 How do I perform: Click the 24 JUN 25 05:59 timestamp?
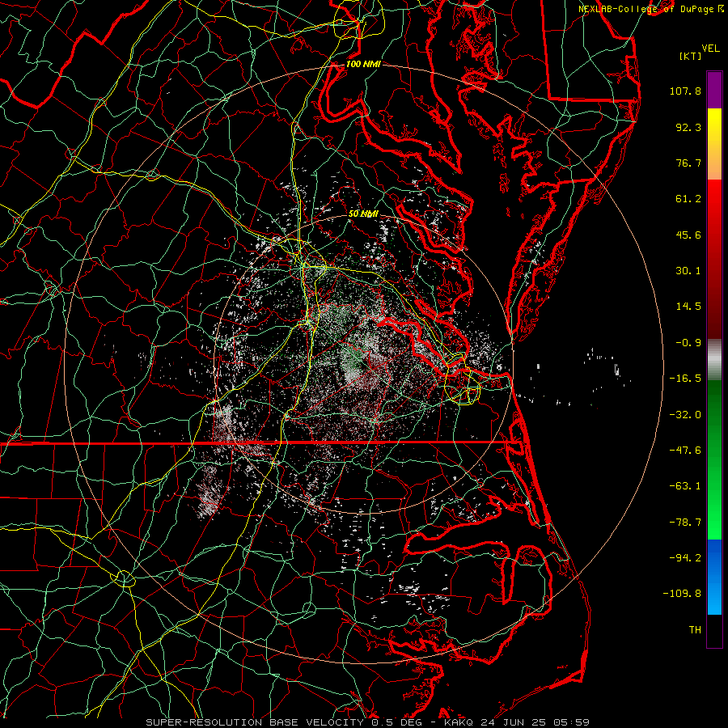[x=534, y=722]
